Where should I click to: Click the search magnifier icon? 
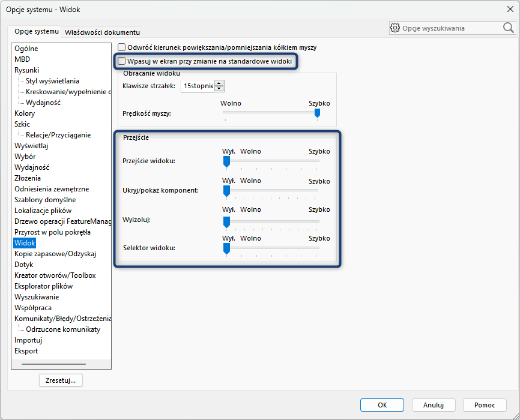[x=508, y=28]
